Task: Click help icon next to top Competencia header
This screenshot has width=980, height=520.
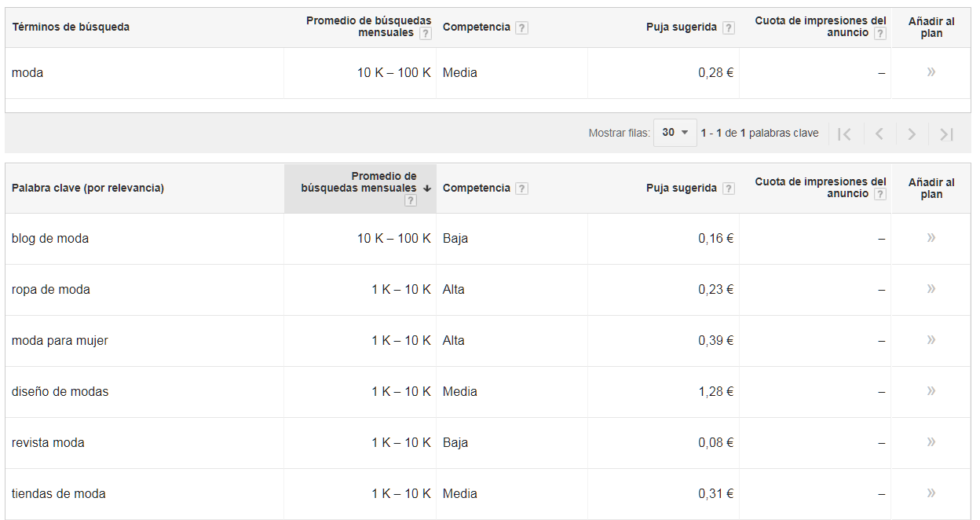Action: point(522,27)
